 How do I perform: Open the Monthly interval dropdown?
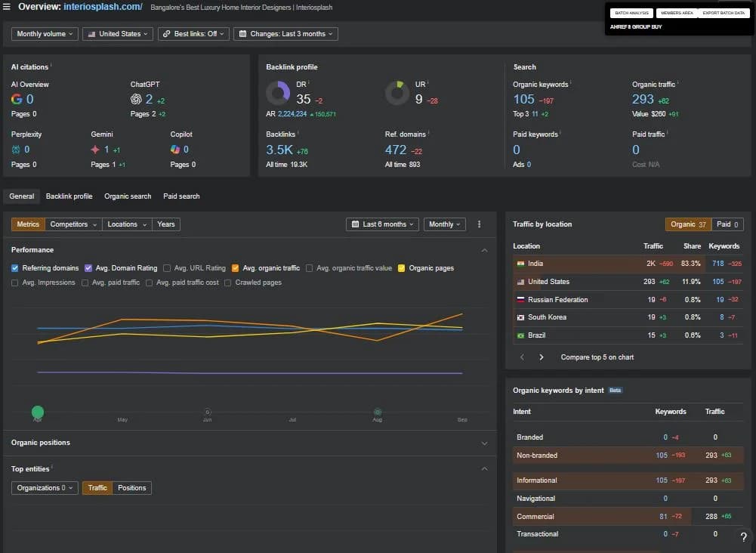tap(445, 224)
